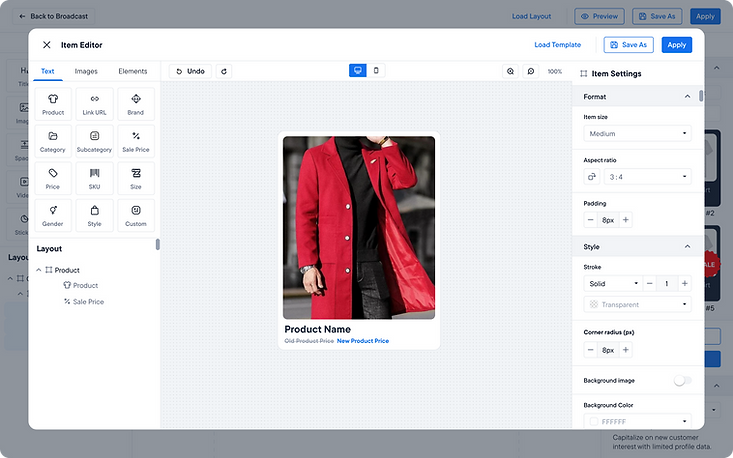Insert the Subcategory element

(x=94, y=141)
